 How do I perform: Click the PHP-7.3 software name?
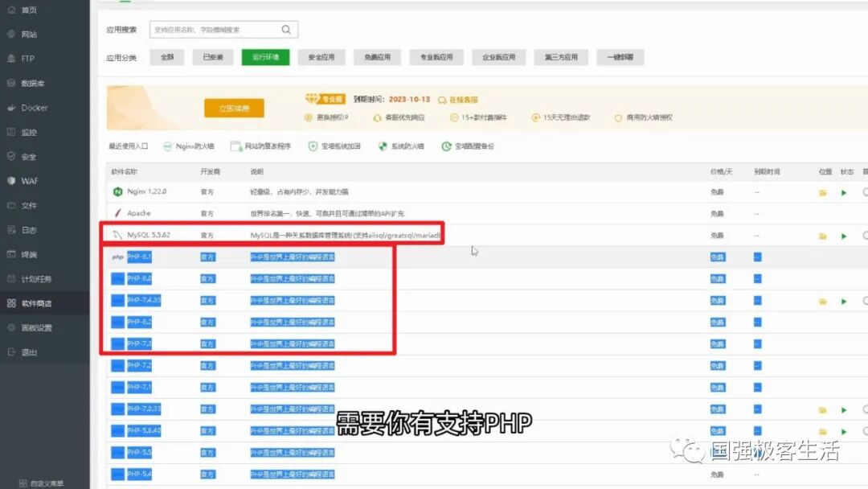coord(139,343)
